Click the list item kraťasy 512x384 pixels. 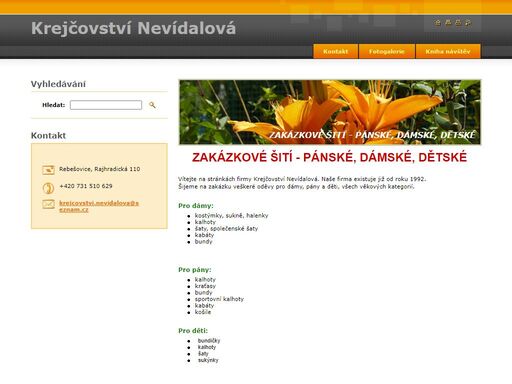tap(205, 286)
